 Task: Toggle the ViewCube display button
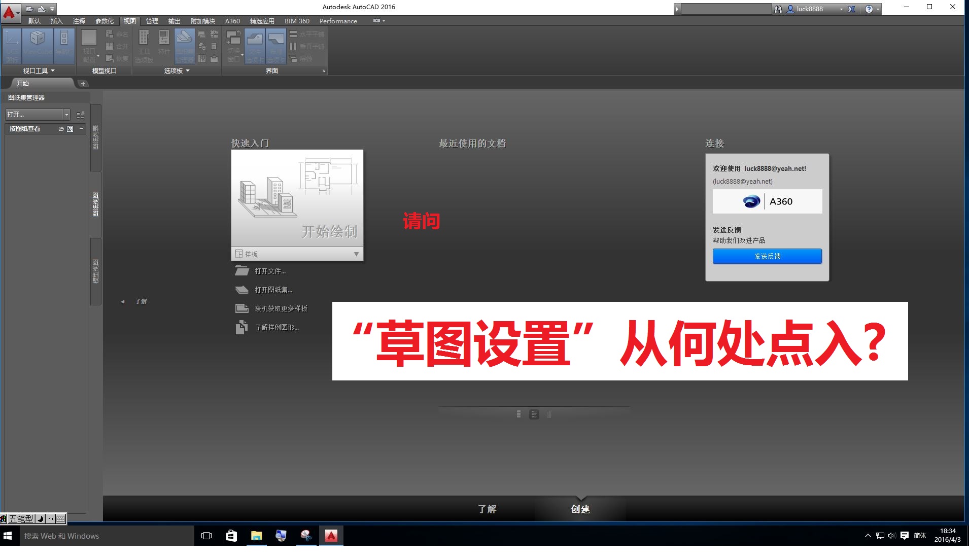(x=38, y=46)
